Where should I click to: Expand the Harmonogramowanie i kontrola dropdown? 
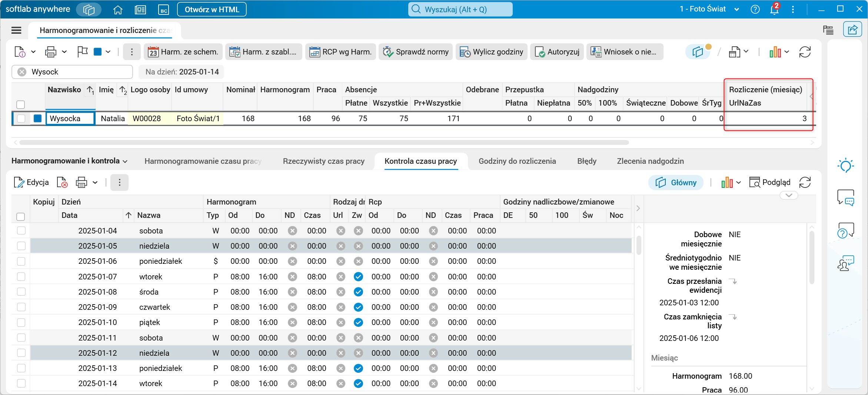click(125, 162)
